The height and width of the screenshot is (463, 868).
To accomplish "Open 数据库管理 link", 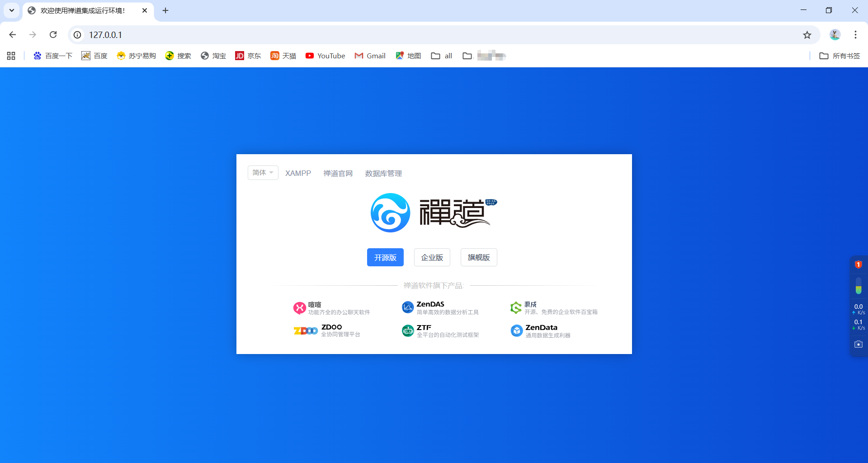I will pyautogui.click(x=383, y=173).
